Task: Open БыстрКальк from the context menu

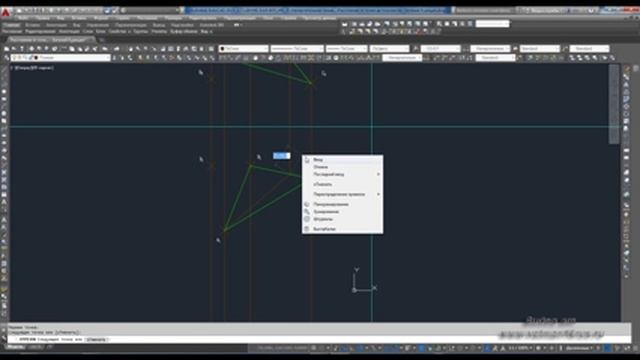Action: coord(342,229)
